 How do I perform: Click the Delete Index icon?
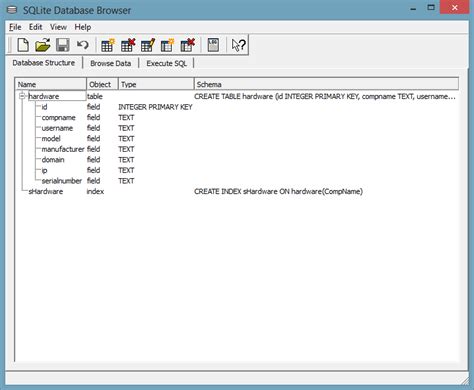pyautogui.click(x=187, y=45)
